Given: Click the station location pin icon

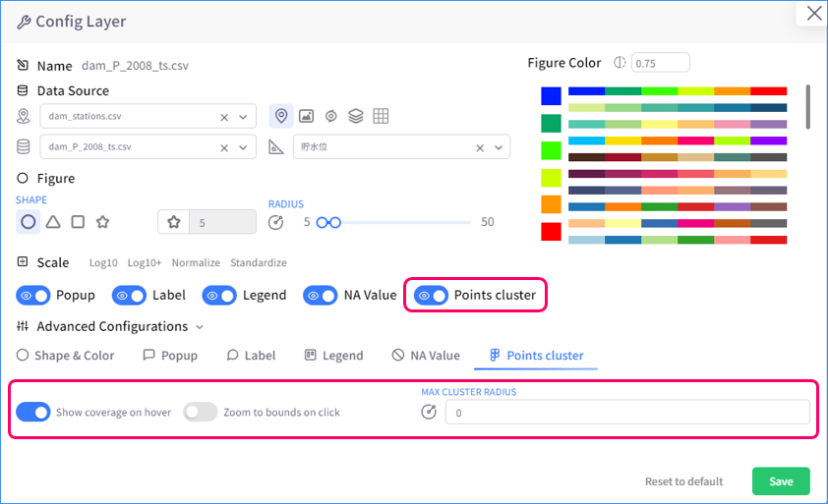Looking at the screenshot, I should (24, 116).
